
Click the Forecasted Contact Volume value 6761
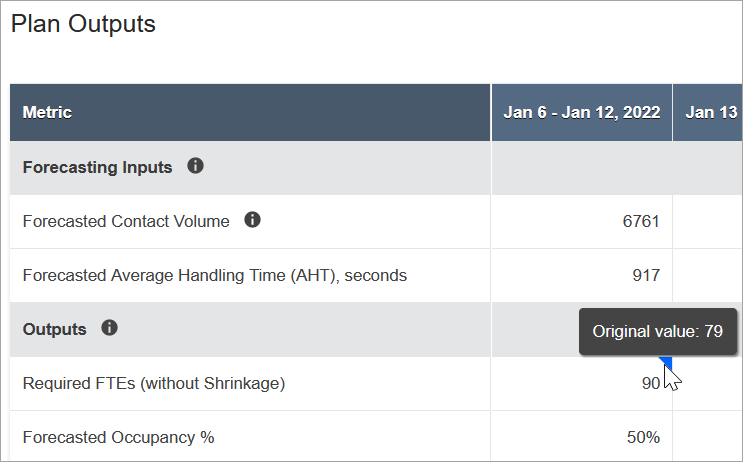[641, 221]
